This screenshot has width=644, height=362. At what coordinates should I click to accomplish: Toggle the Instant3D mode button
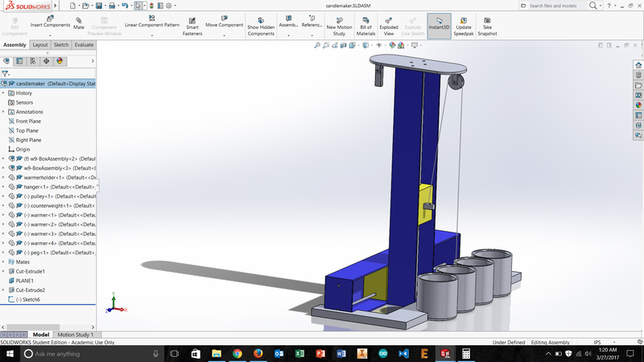(439, 24)
